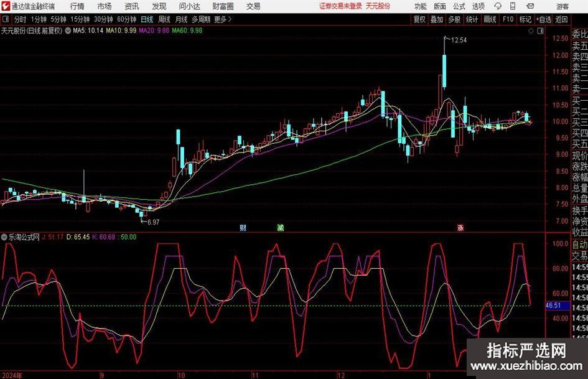
Task: Open the mail envelope icon
Action: point(530,6)
